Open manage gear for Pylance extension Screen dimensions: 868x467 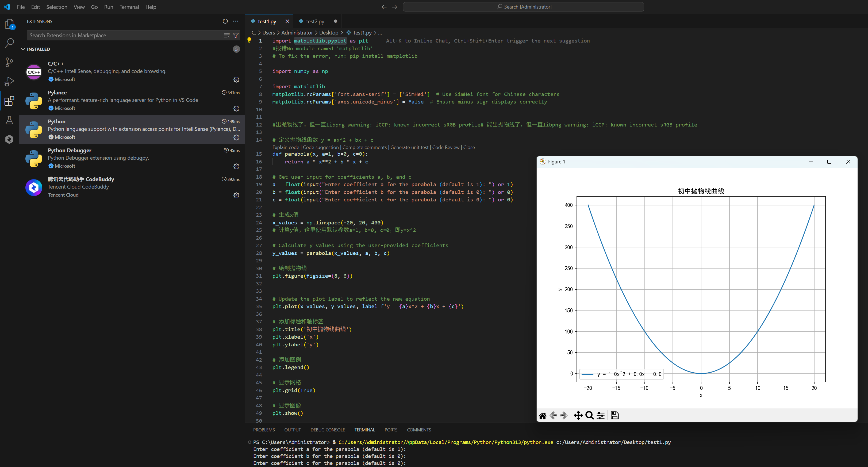[x=236, y=109]
